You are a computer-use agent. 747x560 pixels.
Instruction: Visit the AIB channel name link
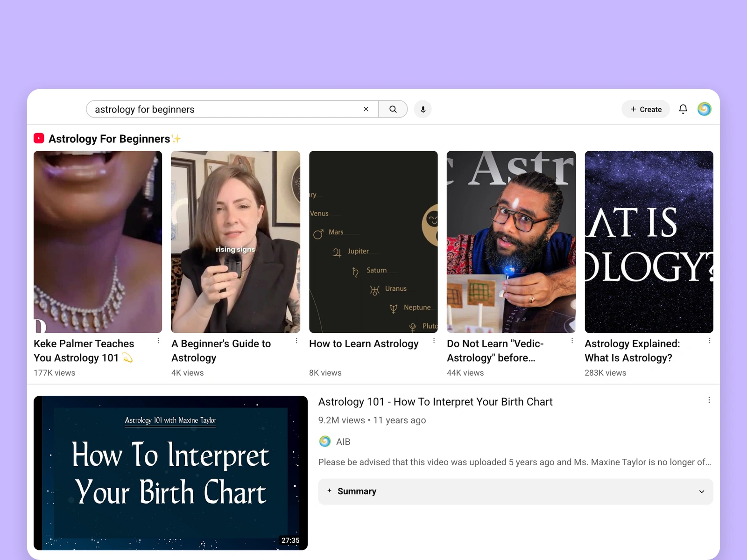tap(343, 441)
